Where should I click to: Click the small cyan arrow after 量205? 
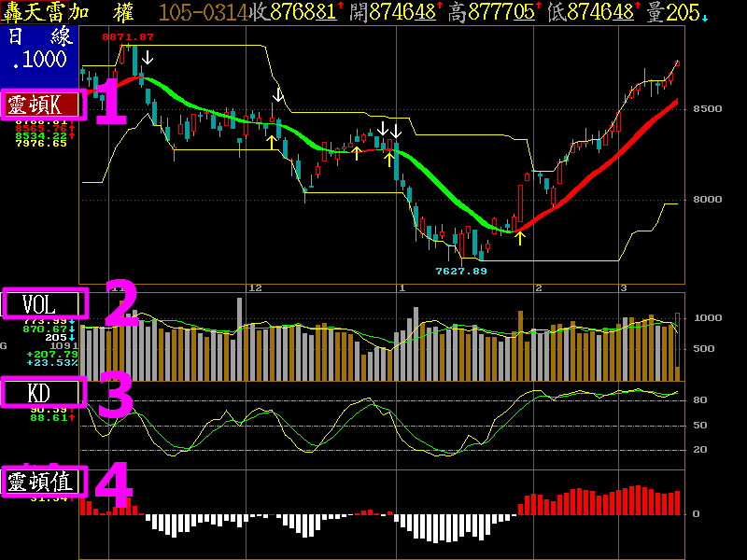pos(705,17)
